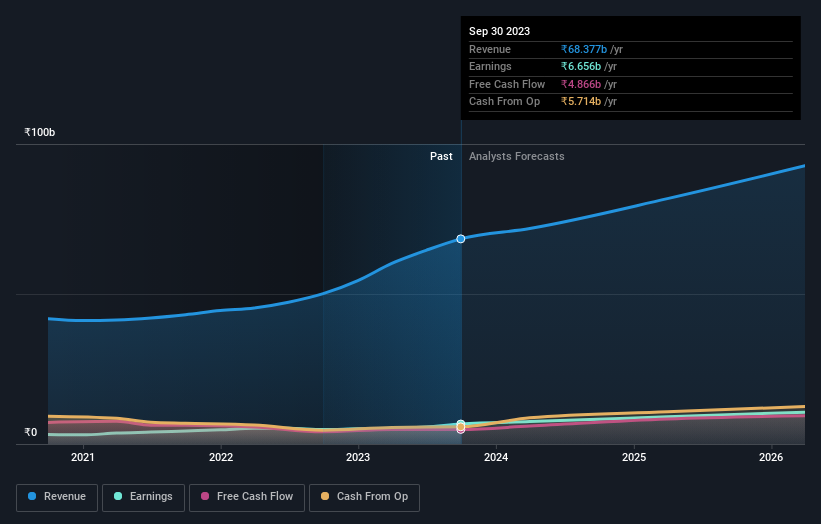This screenshot has height=524, width=821.
Task: Click the ₹4.866b free cash flow value
Action: (x=581, y=84)
